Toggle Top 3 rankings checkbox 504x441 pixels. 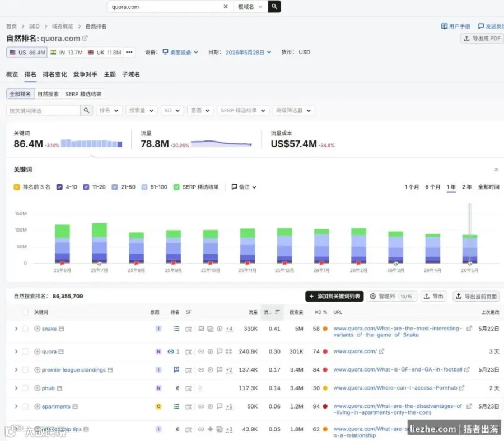coord(17,187)
